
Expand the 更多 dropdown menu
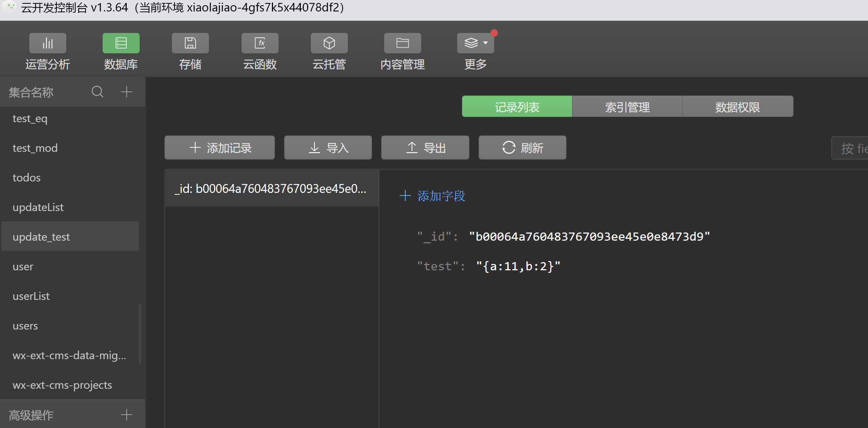[x=476, y=43]
